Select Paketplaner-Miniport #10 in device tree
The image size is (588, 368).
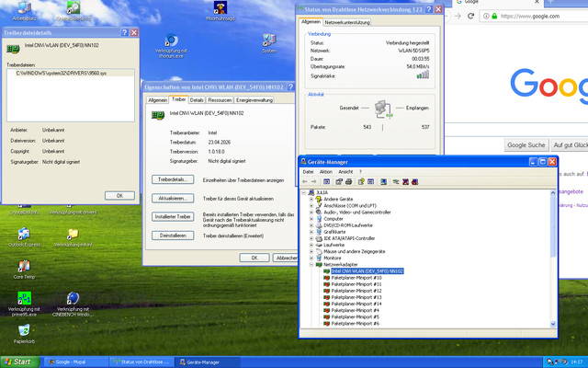pos(356,278)
